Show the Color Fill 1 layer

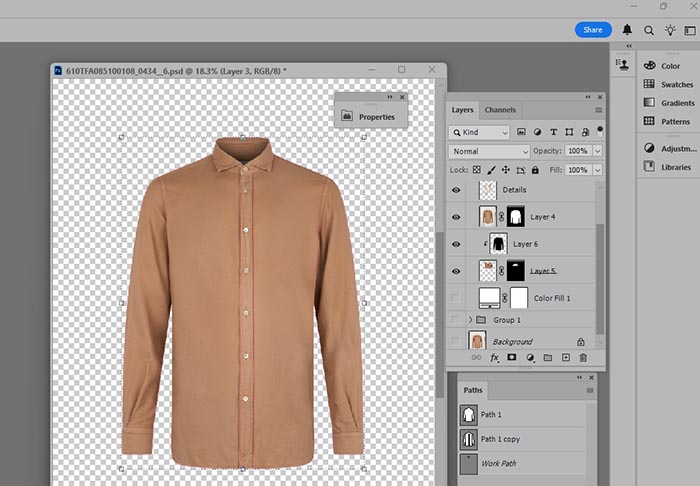(x=455, y=298)
